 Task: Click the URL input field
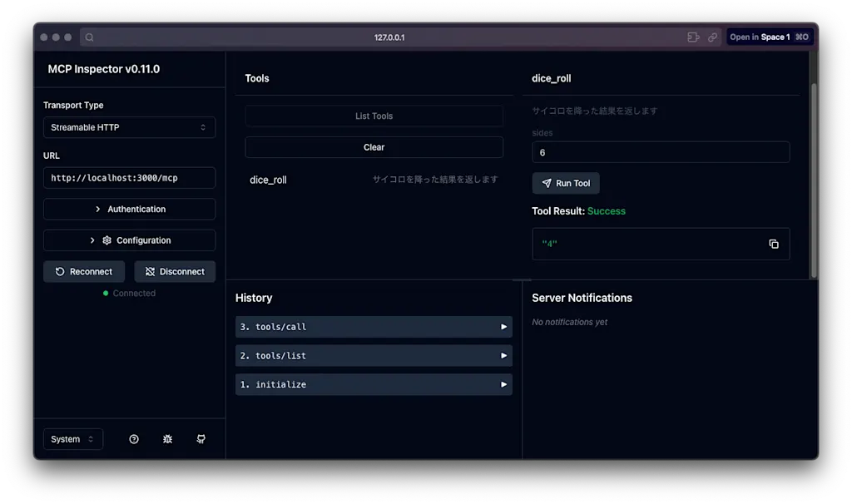click(x=129, y=178)
